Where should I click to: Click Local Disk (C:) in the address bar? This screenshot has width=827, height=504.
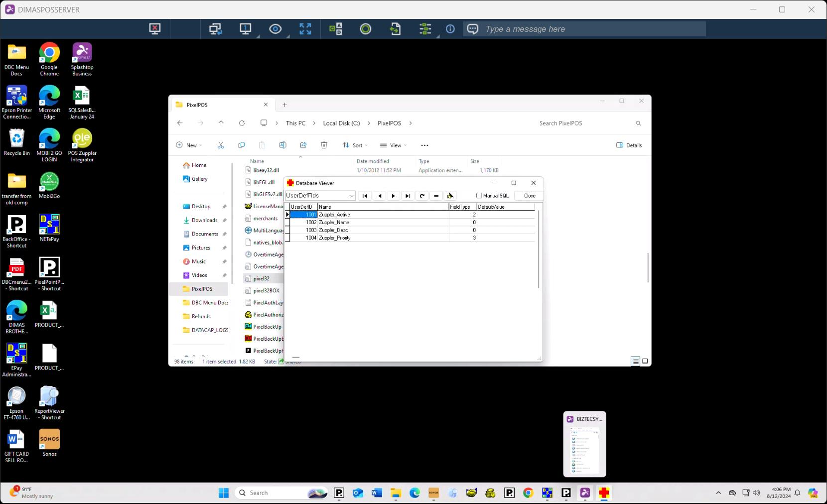(x=341, y=123)
